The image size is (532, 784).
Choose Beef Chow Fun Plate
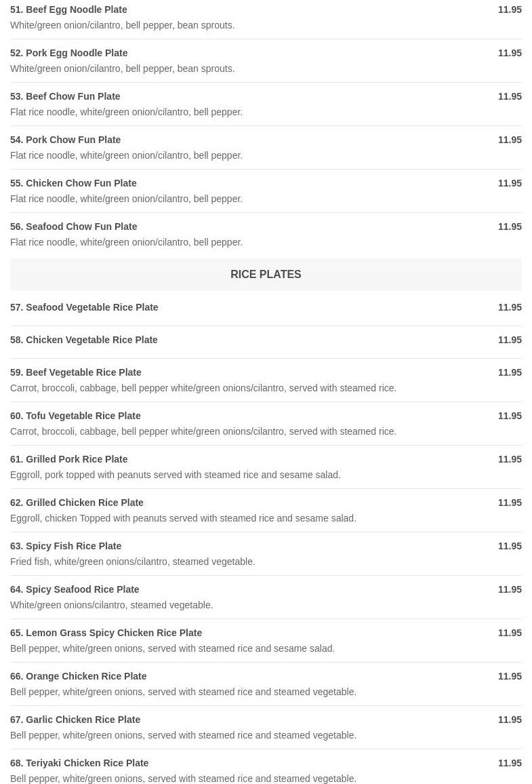pyautogui.click(x=65, y=96)
